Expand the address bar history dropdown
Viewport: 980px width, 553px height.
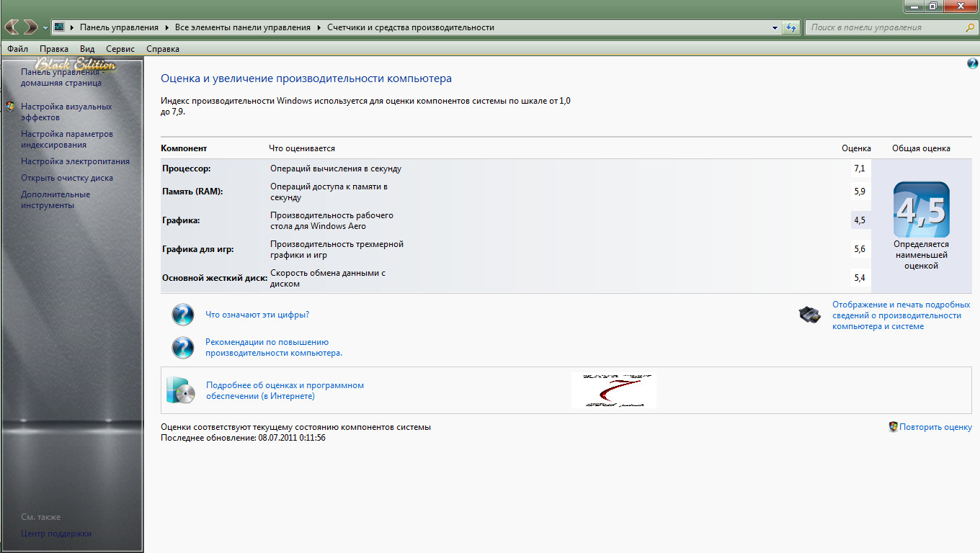coord(775,27)
